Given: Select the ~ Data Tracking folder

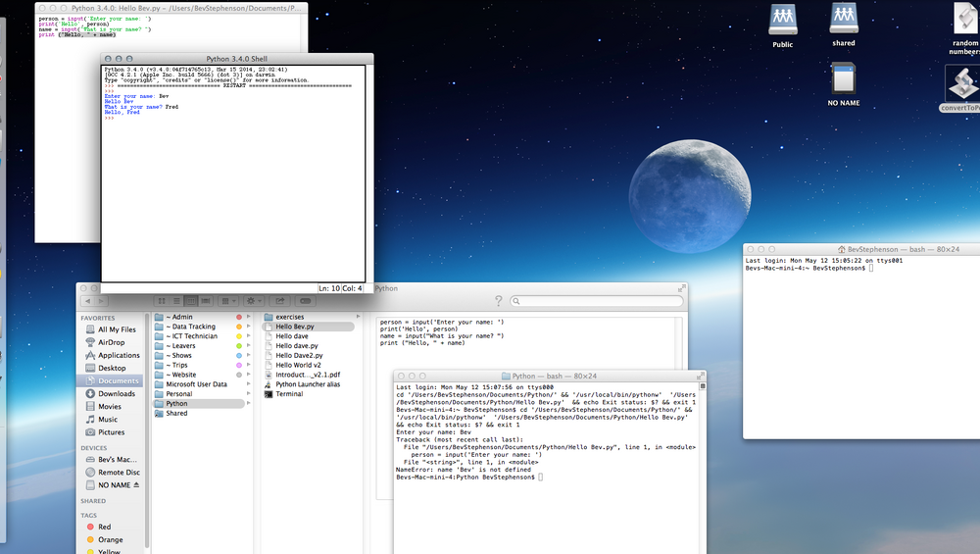Looking at the screenshot, I should click(x=199, y=327).
